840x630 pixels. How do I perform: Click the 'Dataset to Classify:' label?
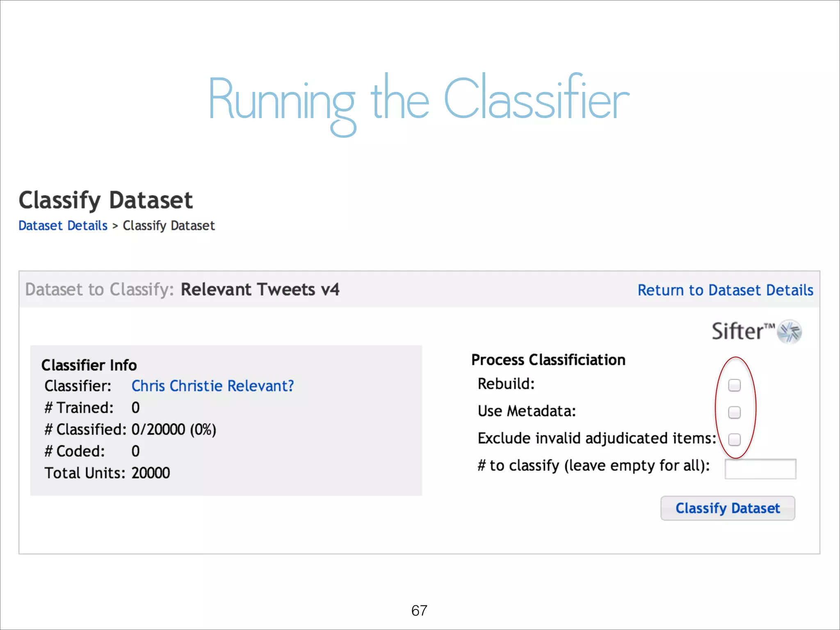tap(100, 290)
